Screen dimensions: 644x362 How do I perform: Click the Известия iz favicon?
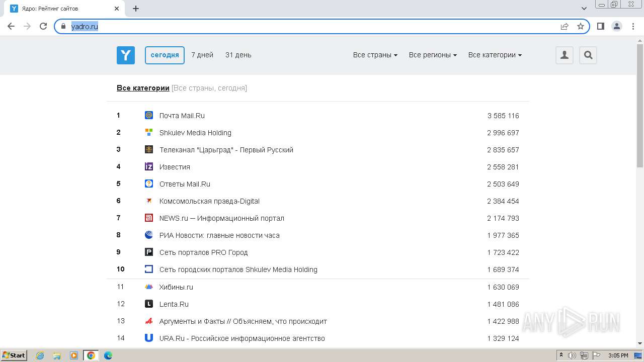click(149, 166)
